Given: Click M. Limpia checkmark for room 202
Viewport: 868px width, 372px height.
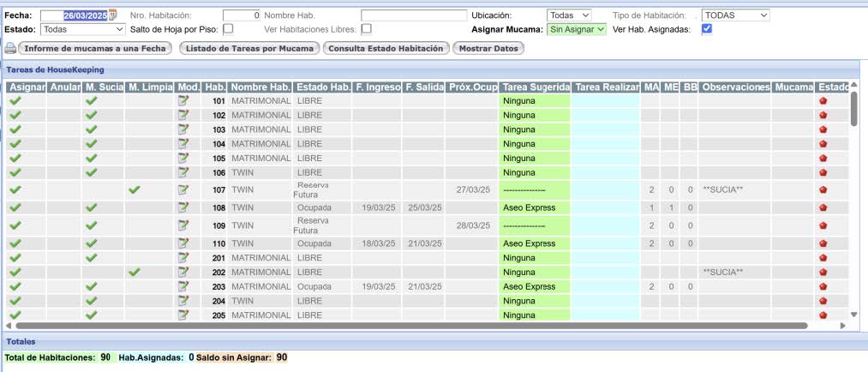Looking at the screenshot, I should 134,272.
